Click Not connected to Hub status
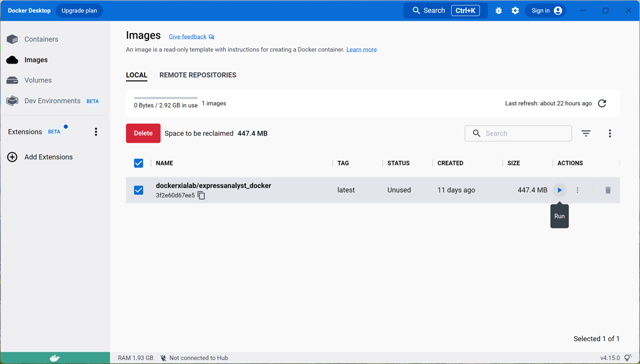Viewport: 640px width, 364px height. [x=194, y=358]
